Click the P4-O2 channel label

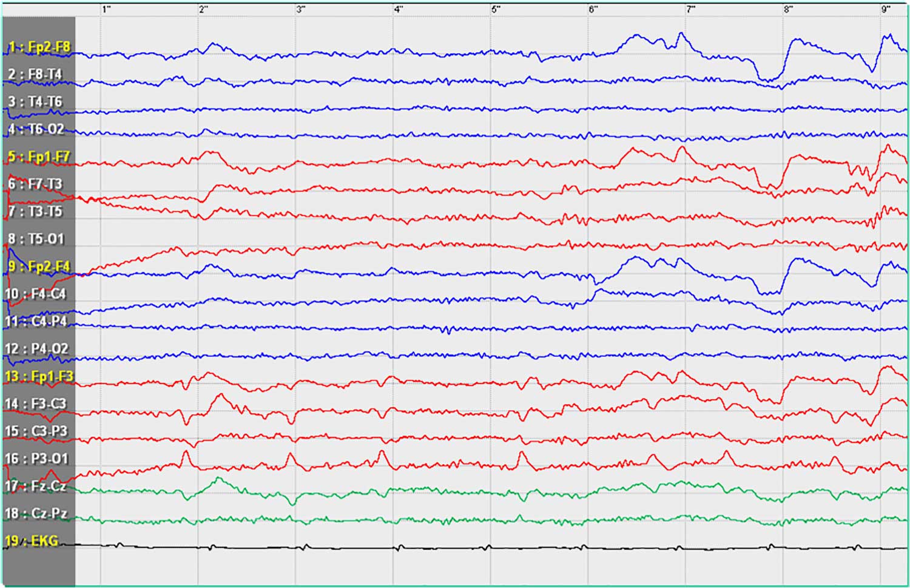pyautogui.click(x=36, y=349)
